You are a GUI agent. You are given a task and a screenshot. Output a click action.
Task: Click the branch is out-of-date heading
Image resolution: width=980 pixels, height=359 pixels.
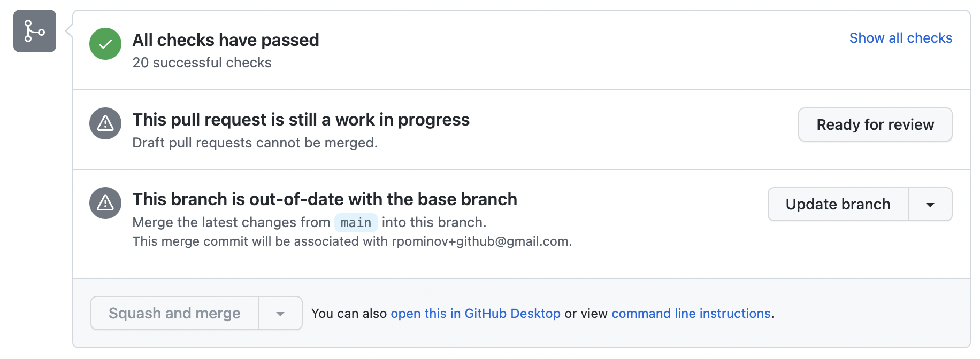(x=324, y=199)
